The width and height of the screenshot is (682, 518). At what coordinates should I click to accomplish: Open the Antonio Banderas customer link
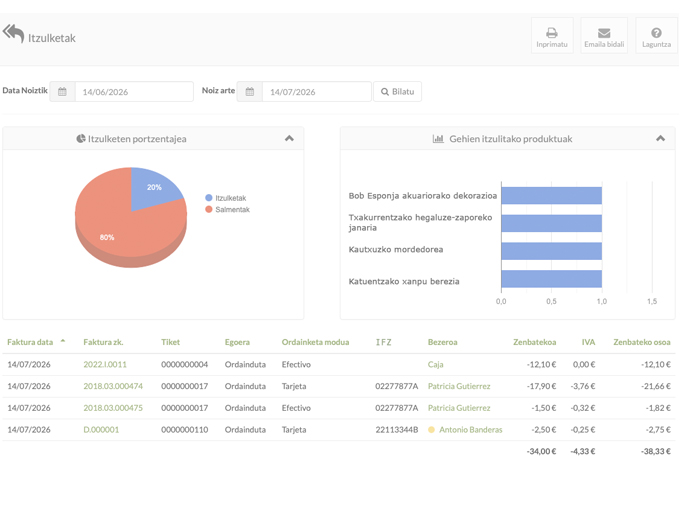(x=471, y=430)
